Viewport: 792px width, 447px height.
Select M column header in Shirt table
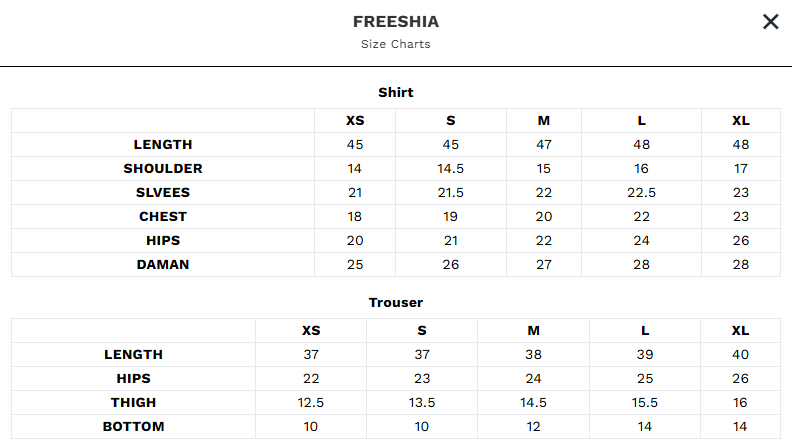click(544, 121)
